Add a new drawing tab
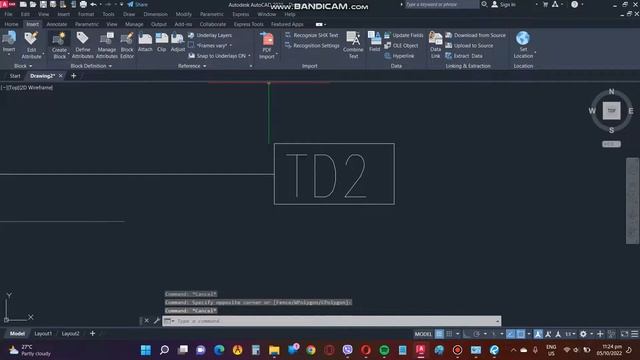The width and height of the screenshot is (640, 360). pyautogui.click(x=73, y=76)
